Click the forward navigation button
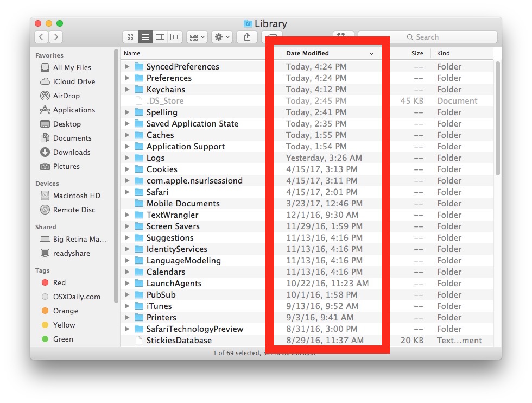The image size is (532, 403). pyautogui.click(x=56, y=36)
